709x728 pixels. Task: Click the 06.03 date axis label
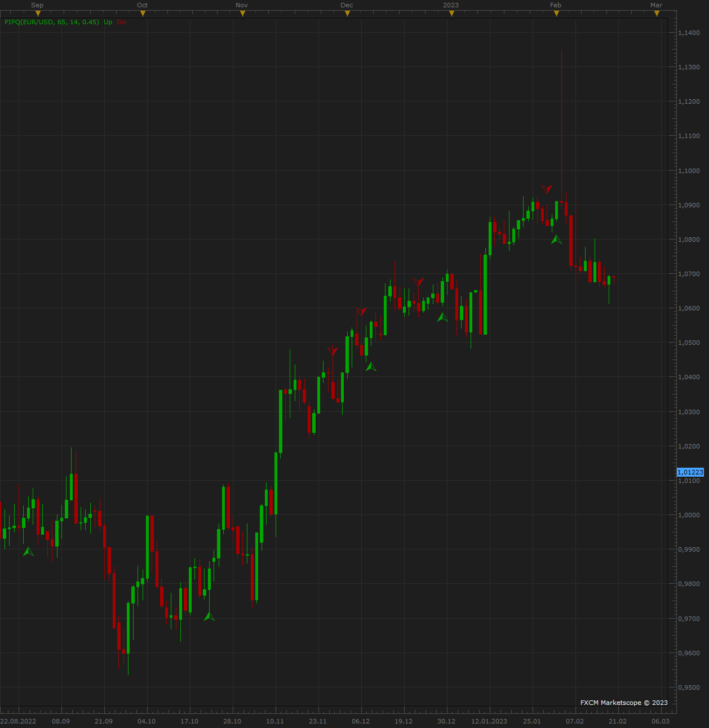pyautogui.click(x=661, y=721)
